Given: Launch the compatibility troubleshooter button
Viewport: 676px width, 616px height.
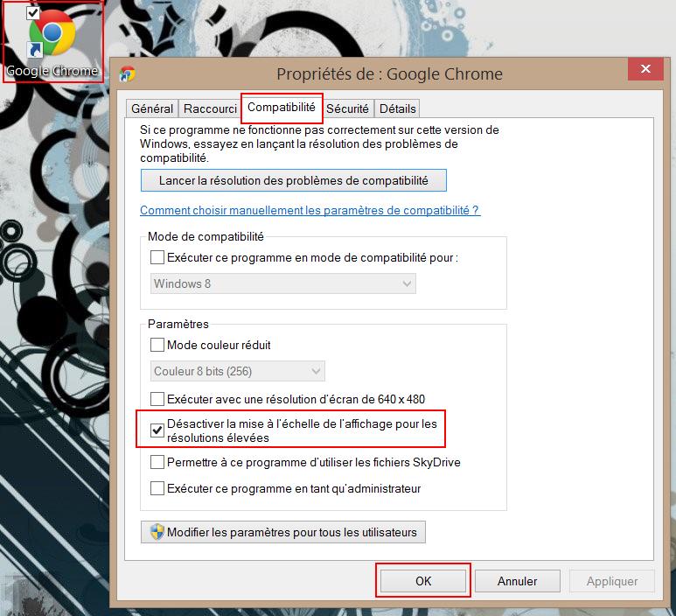Looking at the screenshot, I should [x=294, y=180].
